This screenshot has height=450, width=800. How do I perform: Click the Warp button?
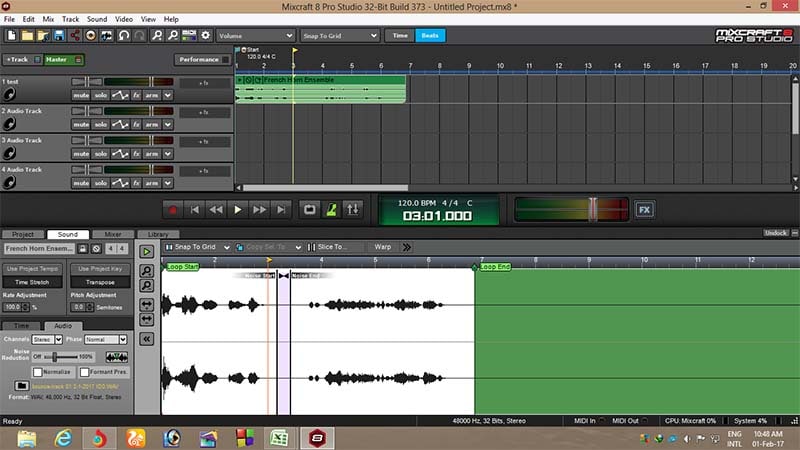coord(383,247)
